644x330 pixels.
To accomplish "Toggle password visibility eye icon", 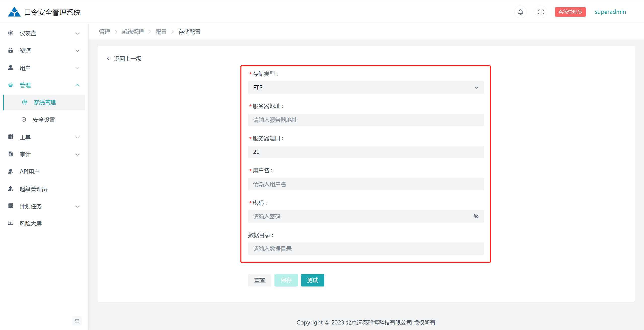I will (476, 216).
